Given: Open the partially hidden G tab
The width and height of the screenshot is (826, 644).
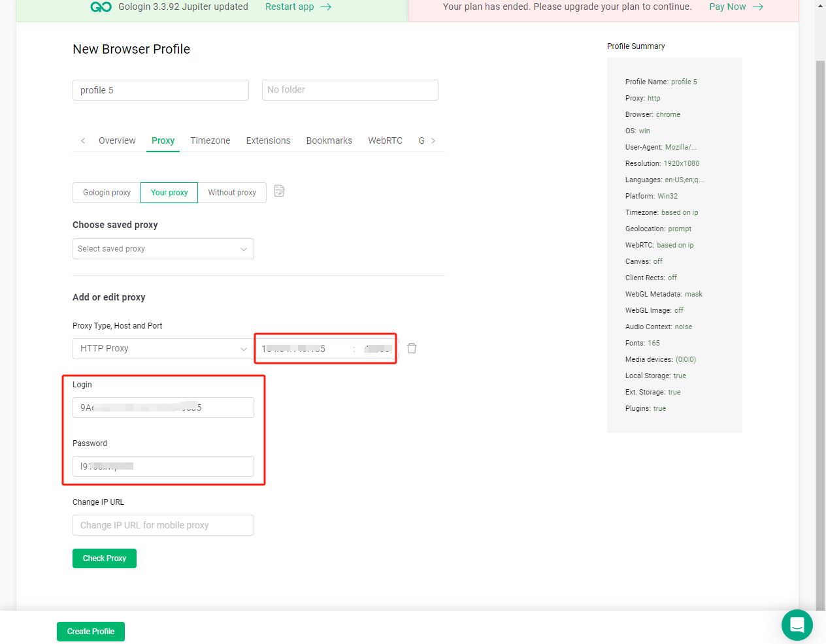Looking at the screenshot, I should [x=421, y=140].
